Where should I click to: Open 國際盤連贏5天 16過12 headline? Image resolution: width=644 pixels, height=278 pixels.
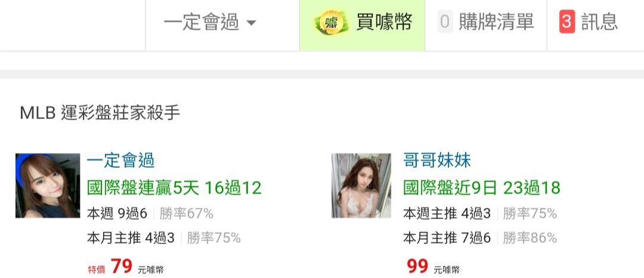(174, 188)
